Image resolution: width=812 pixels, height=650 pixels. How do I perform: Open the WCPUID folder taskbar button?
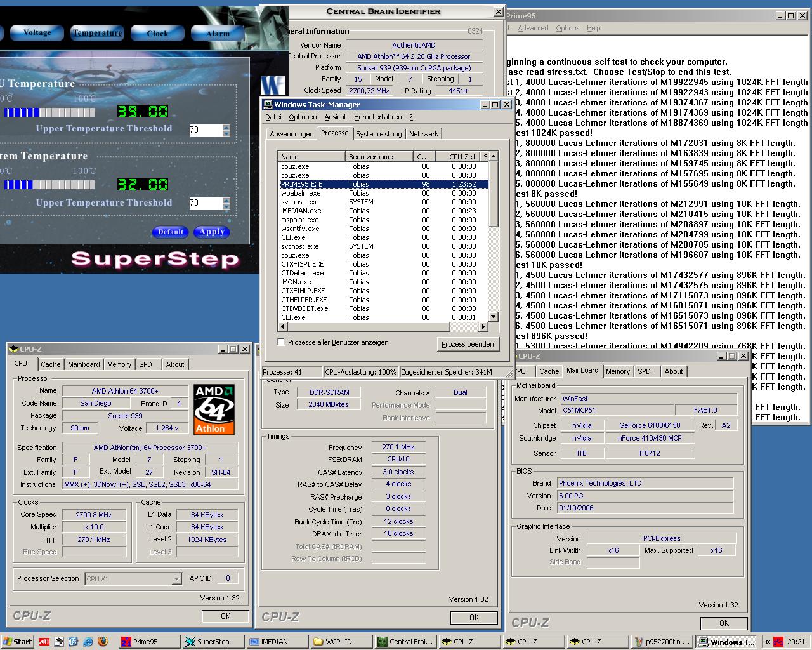point(341,642)
